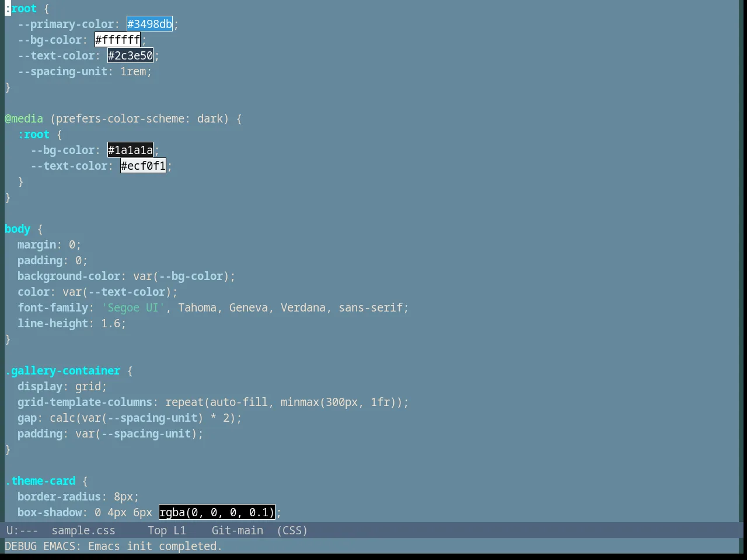Image resolution: width=747 pixels, height=560 pixels.
Task: Click the --spacing-unit property name
Action: tap(63, 71)
